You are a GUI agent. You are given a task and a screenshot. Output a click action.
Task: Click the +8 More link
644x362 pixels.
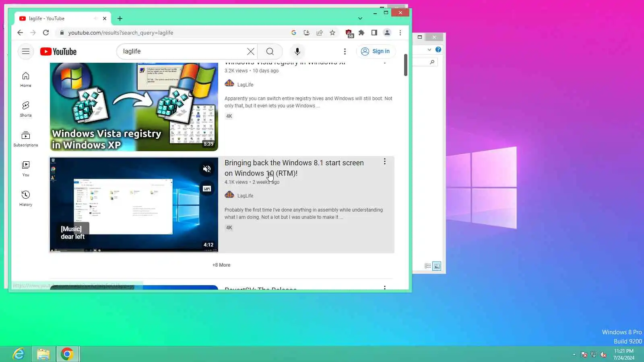pyautogui.click(x=221, y=265)
